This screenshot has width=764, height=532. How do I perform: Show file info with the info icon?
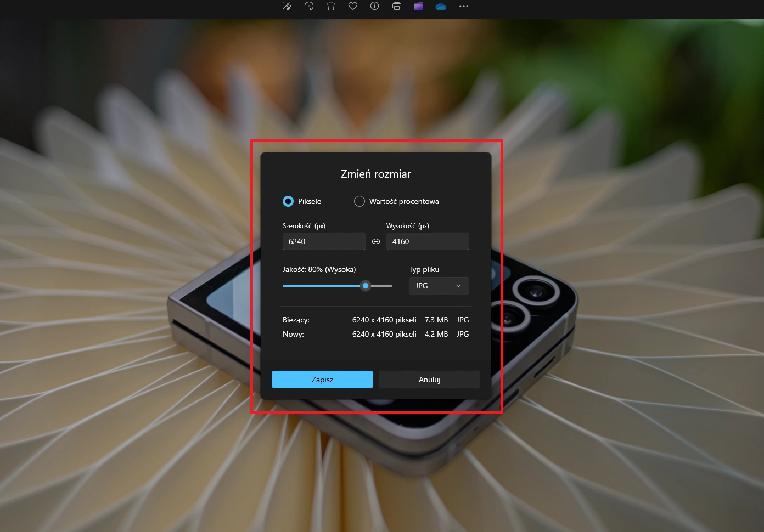(374, 6)
